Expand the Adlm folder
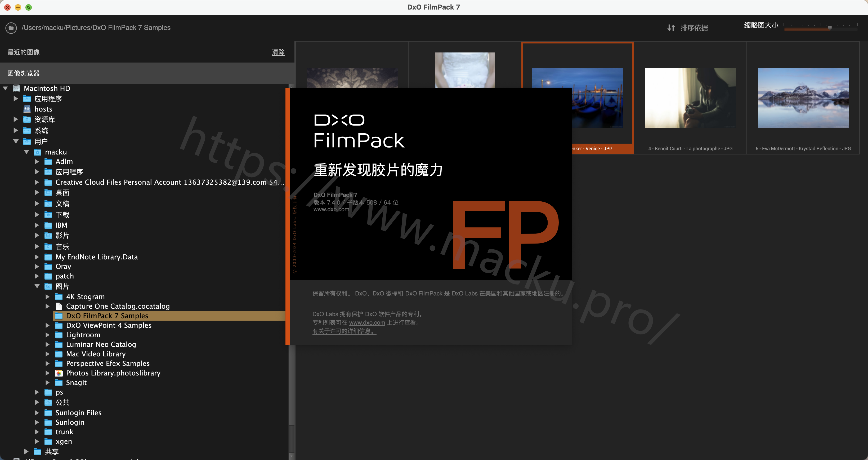This screenshot has width=868, height=460. [x=37, y=162]
